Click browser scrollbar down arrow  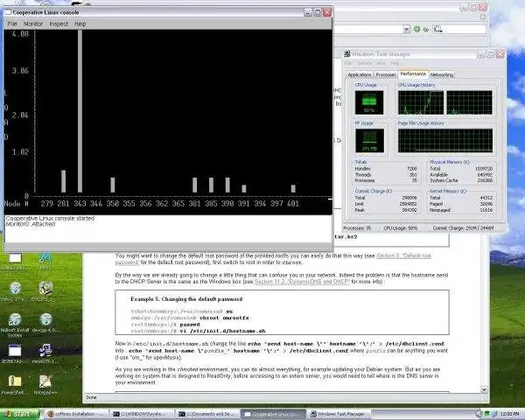(484, 389)
